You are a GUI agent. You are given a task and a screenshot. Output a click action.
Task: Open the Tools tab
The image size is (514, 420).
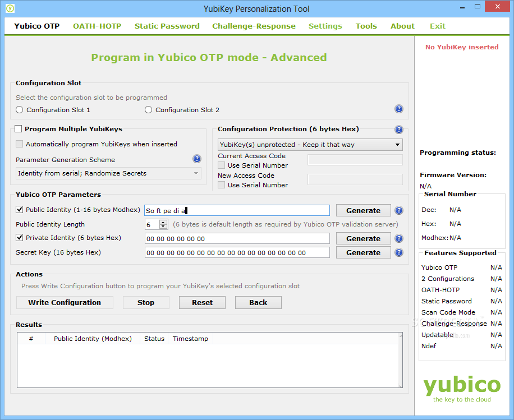point(366,26)
